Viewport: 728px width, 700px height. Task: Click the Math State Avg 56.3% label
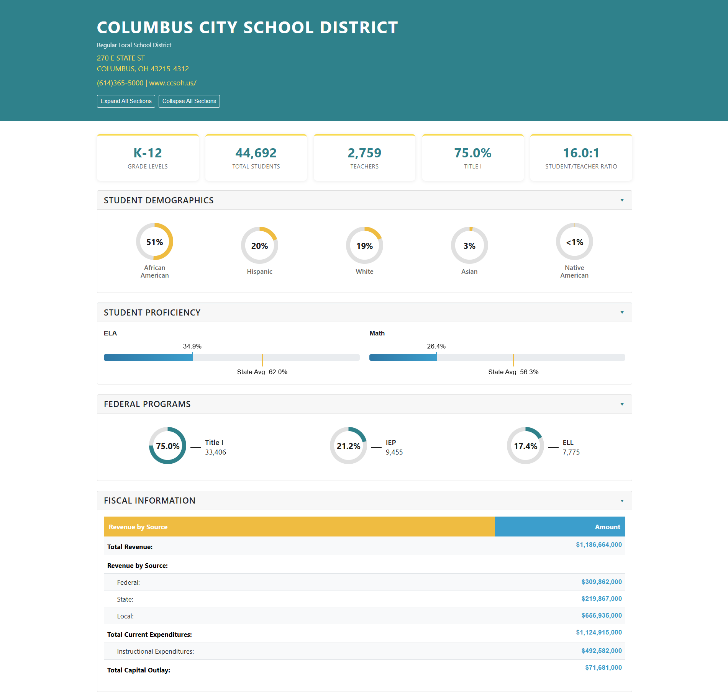(513, 372)
